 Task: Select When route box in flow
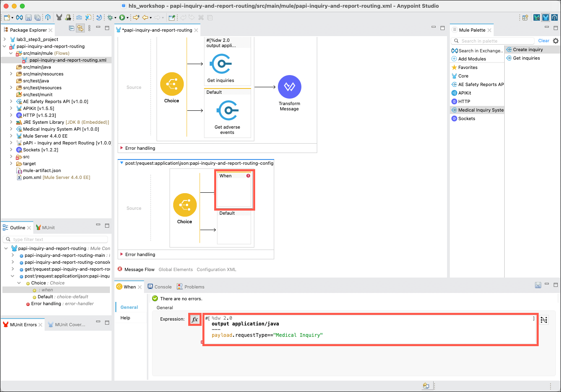[x=234, y=190]
